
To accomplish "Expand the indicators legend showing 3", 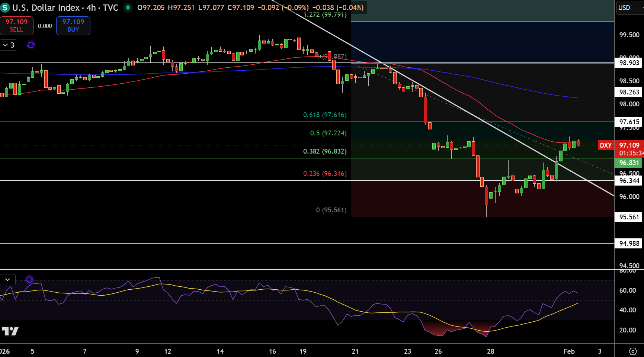I will pyautogui.click(x=9, y=45).
